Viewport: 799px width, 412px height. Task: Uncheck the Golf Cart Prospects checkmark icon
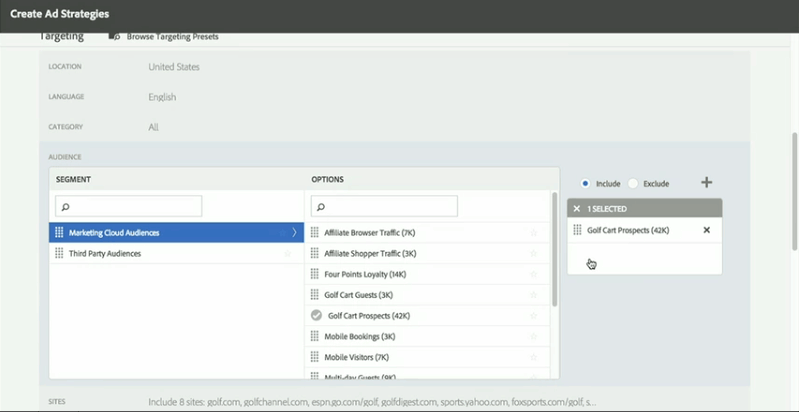316,316
